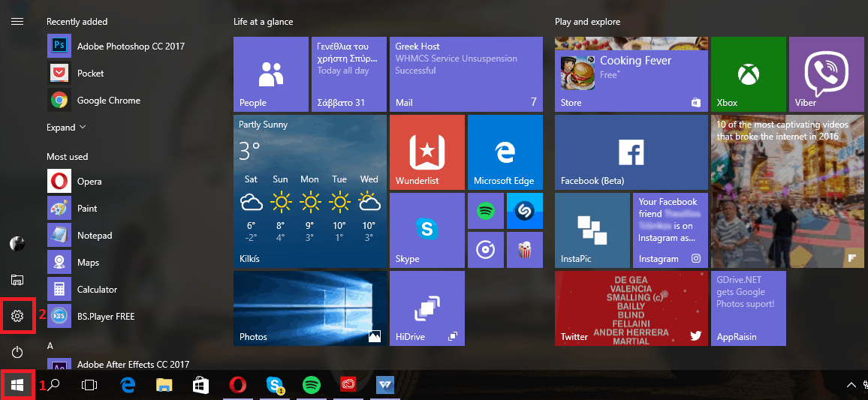Open the Calendar tile showing Σάββατο 31

pyautogui.click(x=348, y=74)
